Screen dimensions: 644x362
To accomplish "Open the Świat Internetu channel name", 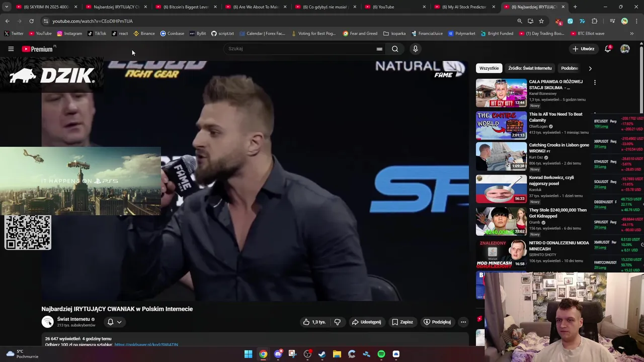I will click(x=73, y=319).
